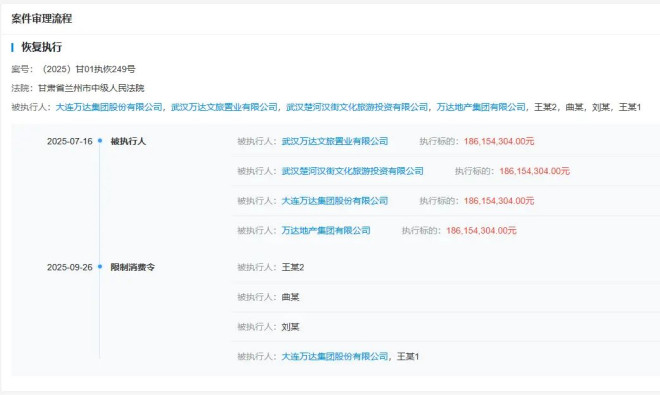Viewport: 660px width, 395px height.
Task: Click the 限制消费令 timeline stage label
Action: click(x=133, y=267)
